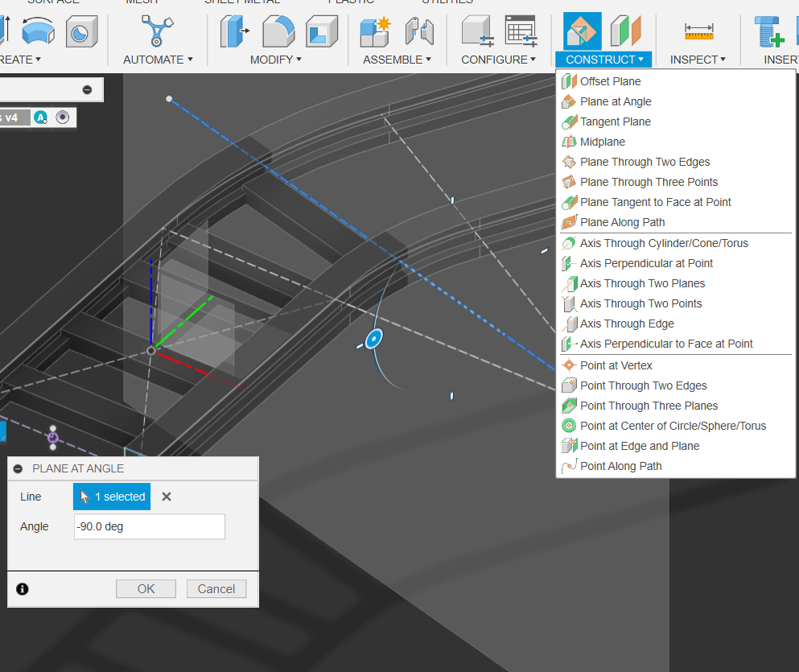The height and width of the screenshot is (672, 799).
Task: Click the Automate fork-shaped icon
Action: pyautogui.click(x=157, y=31)
